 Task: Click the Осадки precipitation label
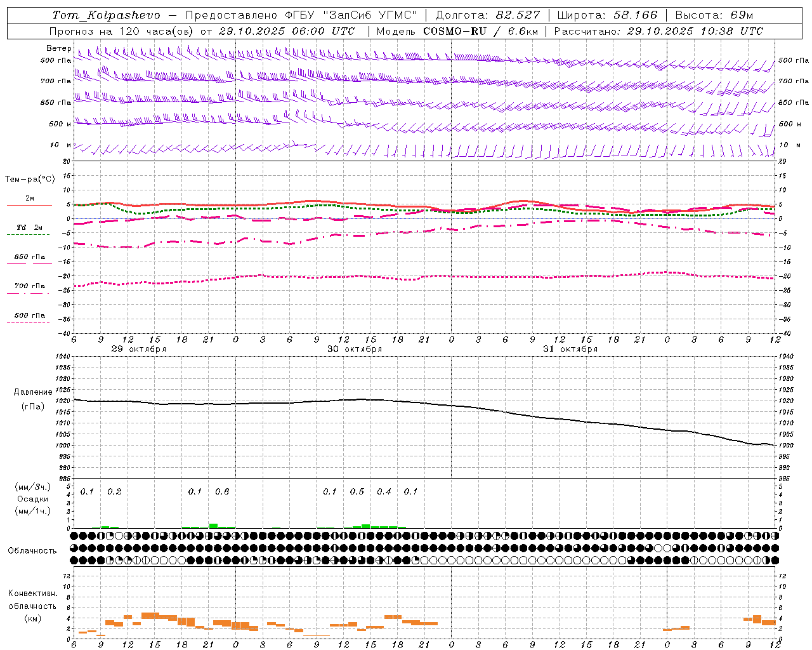pyautogui.click(x=33, y=499)
